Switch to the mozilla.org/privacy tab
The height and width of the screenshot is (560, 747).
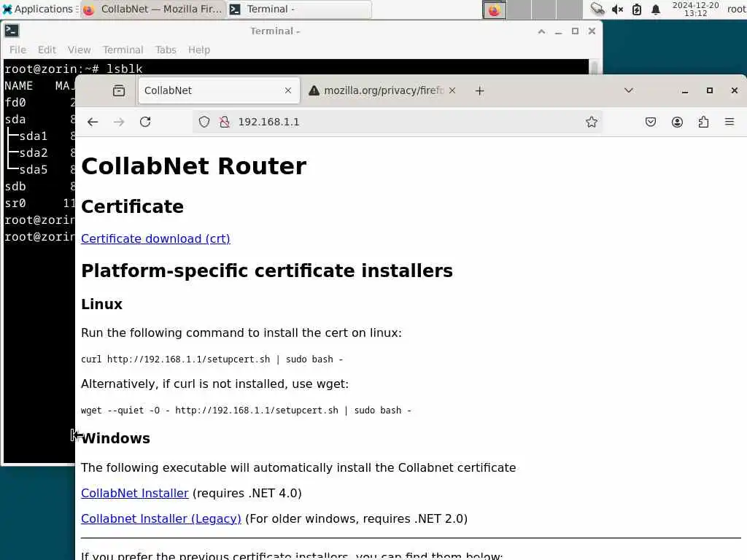(x=382, y=90)
